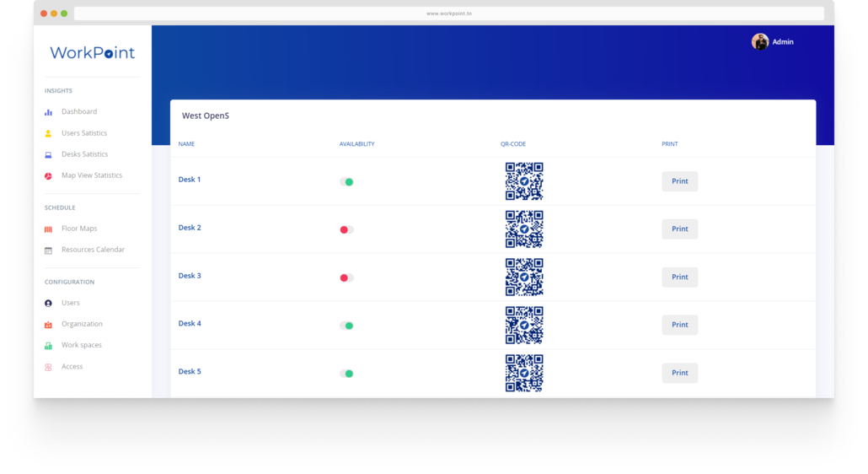This screenshot has width=868, height=474.
Task: Open the Desk 2 name link
Action: pos(190,228)
